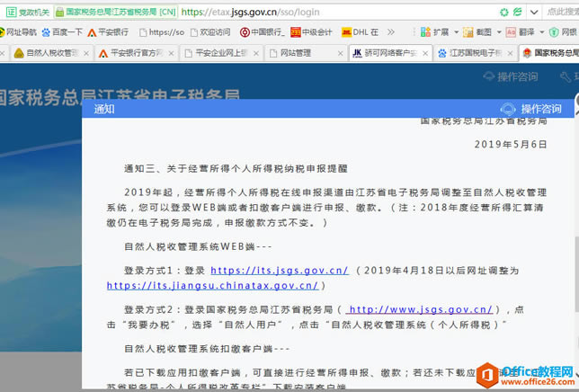Show more bookmarks via the >> overflow arrow
Image resolution: width=579 pixels, height=392 pixels.
tap(391, 32)
